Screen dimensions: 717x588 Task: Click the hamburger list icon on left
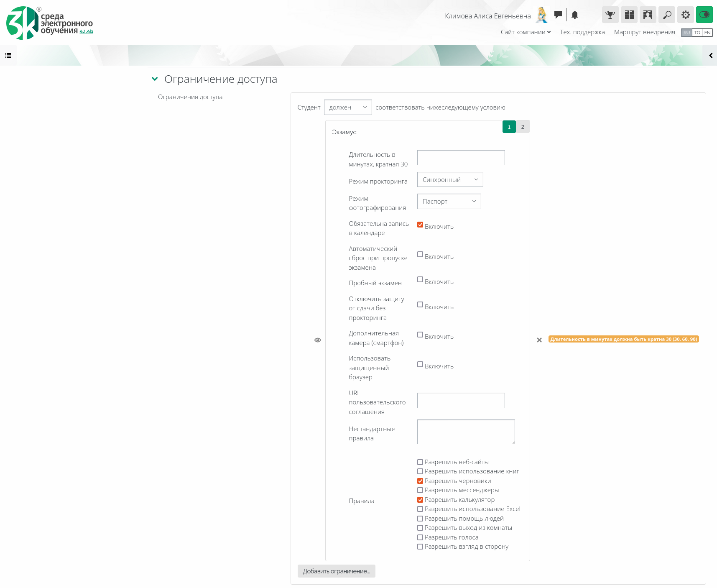[8, 55]
